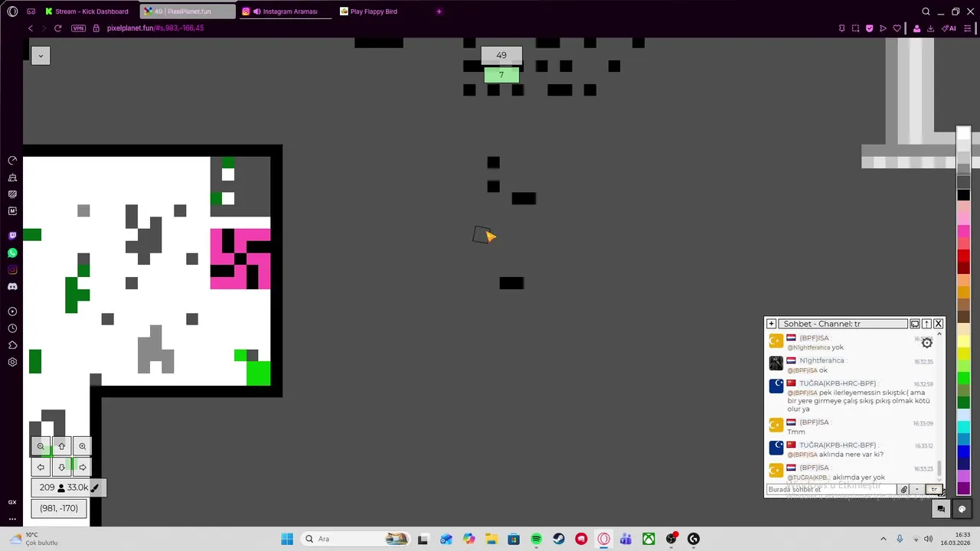Maximize chat with the up-arrow button
The height and width of the screenshot is (551, 980).
926,324
